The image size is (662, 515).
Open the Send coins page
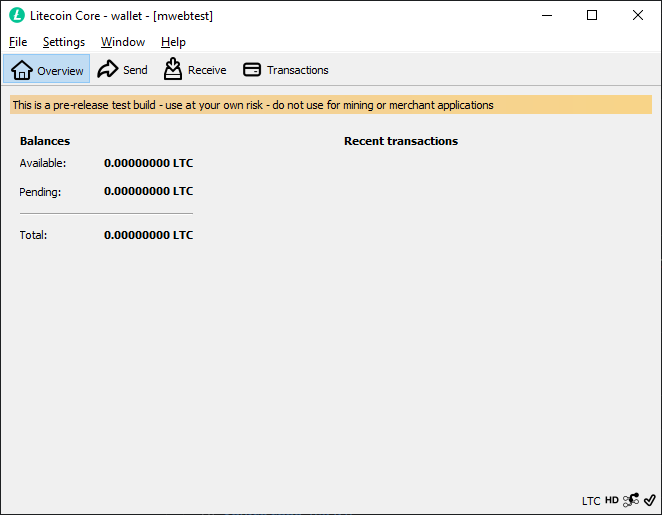click(x=122, y=70)
